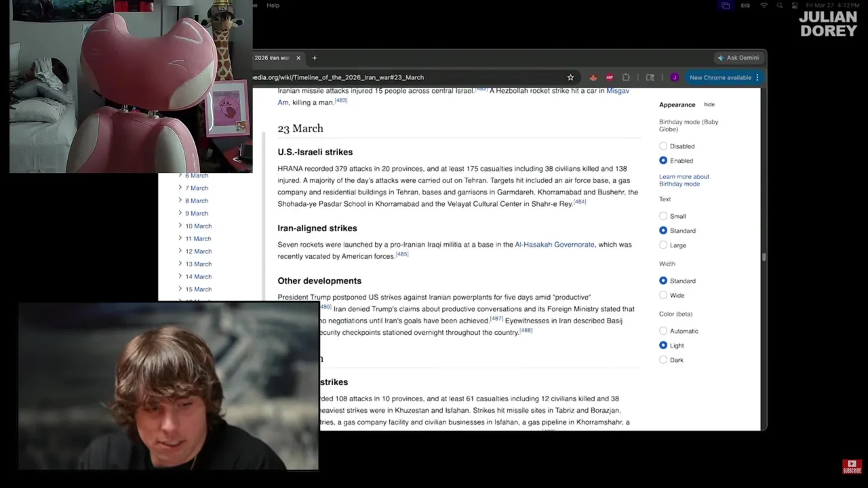Open citation 487 reference link
Viewport: 868px width, 488px height.
pyautogui.click(x=496, y=319)
